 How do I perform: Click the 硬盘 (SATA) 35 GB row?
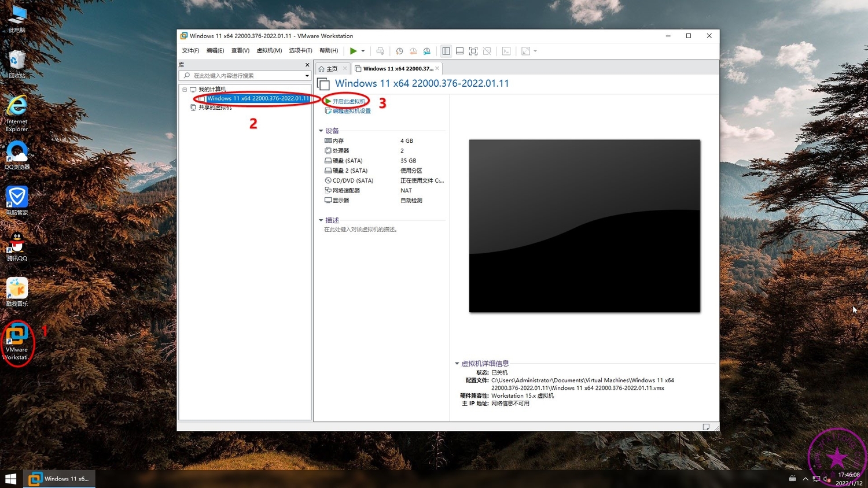point(384,161)
